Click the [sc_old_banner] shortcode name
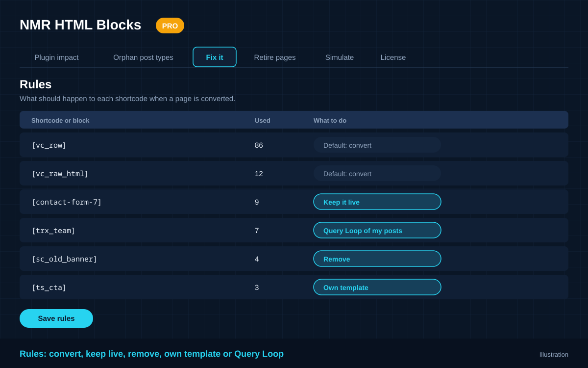Viewport: 588px width, 368px height. 64,259
